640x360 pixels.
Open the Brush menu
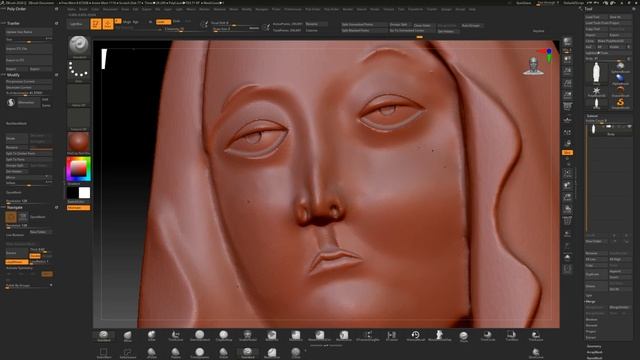[x=83, y=9]
